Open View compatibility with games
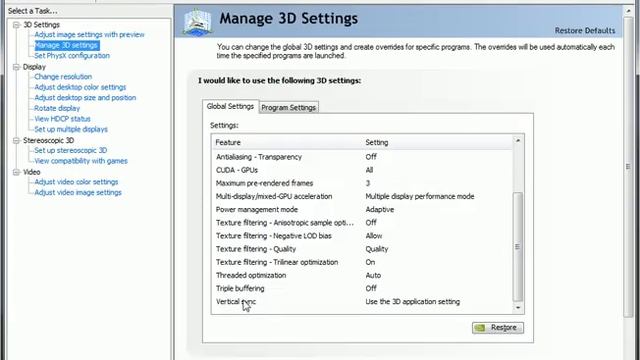 81,161
